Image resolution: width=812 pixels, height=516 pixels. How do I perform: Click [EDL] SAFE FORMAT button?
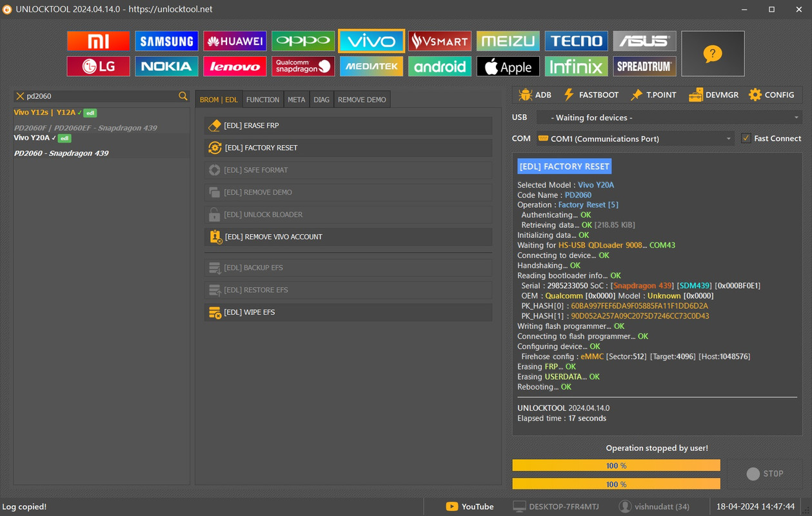[x=348, y=170]
